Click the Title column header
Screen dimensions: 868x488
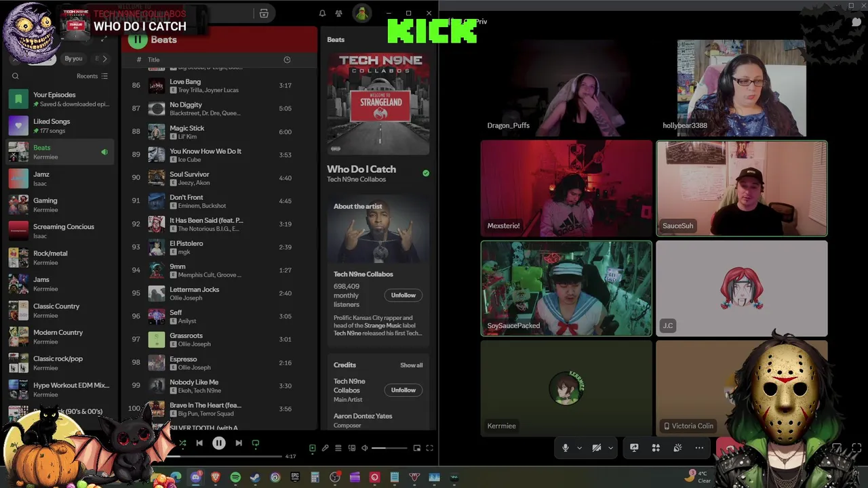[154, 60]
